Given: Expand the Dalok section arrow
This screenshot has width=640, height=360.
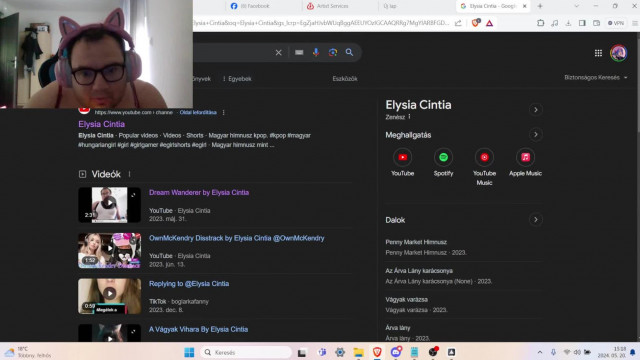Looking at the screenshot, I should pos(536,220).
